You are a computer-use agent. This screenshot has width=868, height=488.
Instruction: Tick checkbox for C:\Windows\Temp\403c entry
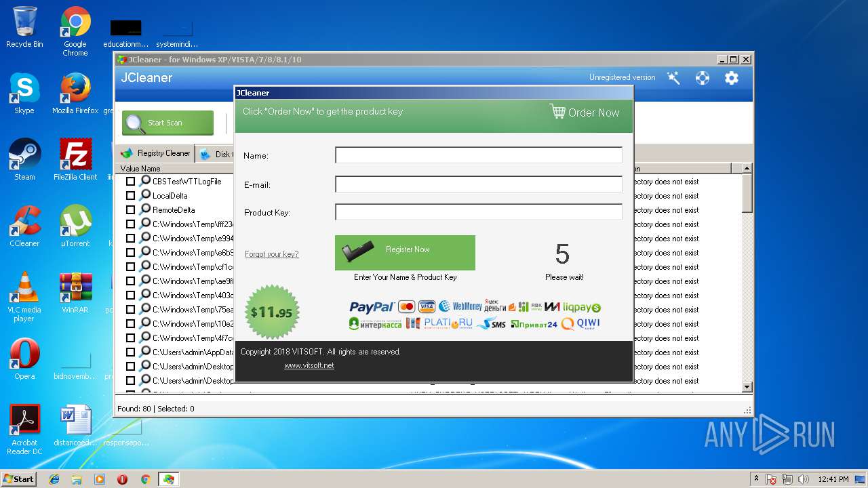(x=130, y=296)
